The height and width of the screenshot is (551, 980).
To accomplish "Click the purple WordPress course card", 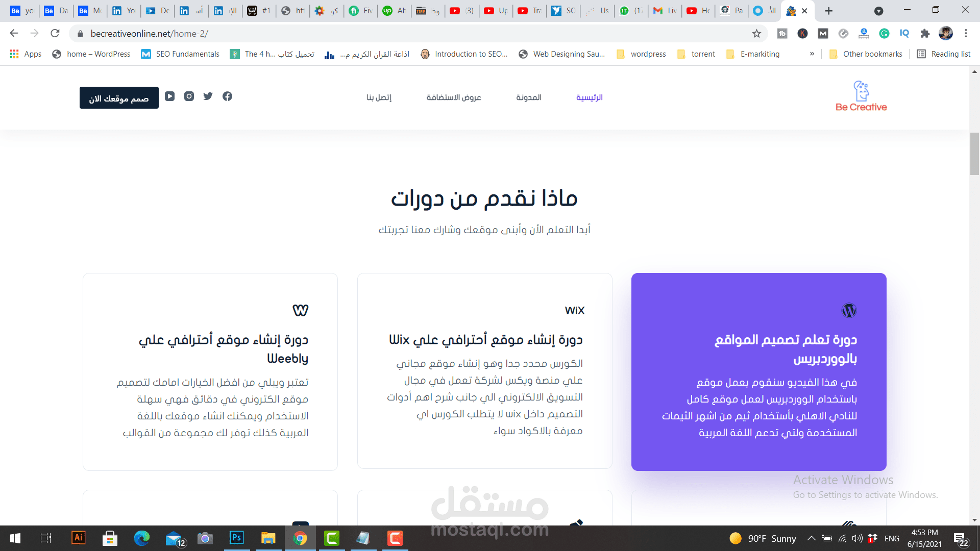I will pyautogui.click(x=758, y=371).
